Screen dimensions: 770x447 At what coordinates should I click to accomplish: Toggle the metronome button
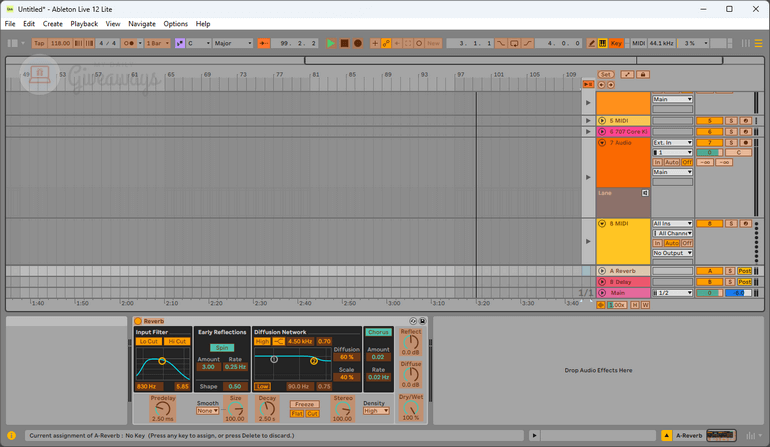(x=129, y=43)
